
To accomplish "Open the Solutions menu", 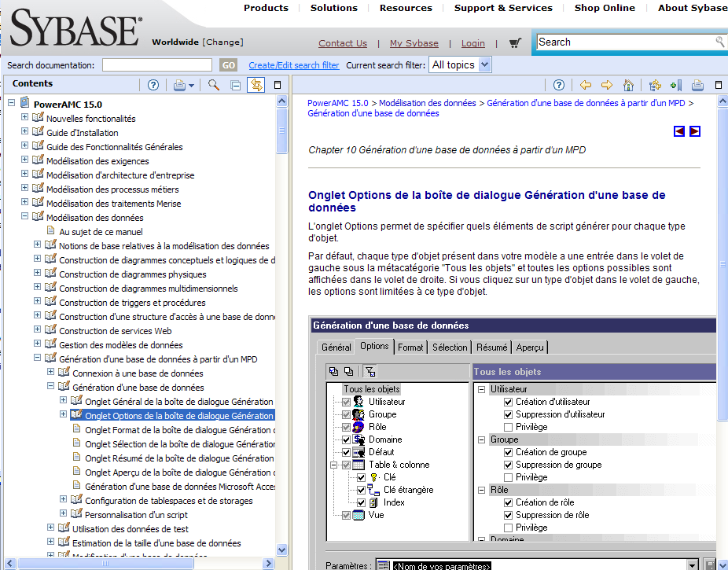I will [333, 8].
